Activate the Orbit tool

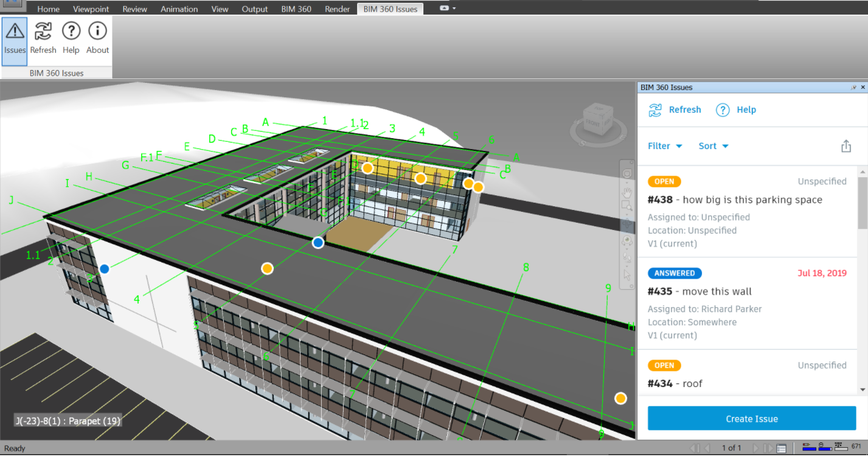tap(627, 224)
